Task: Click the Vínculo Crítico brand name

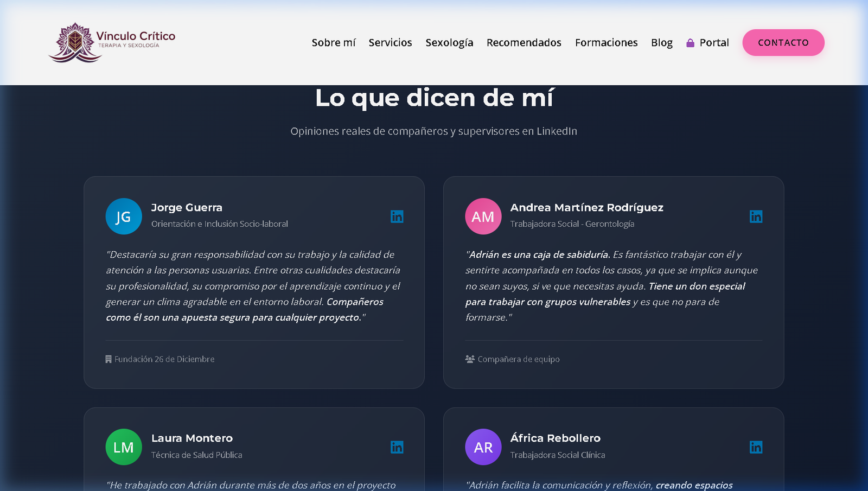Action: click(x=136, y=36)
